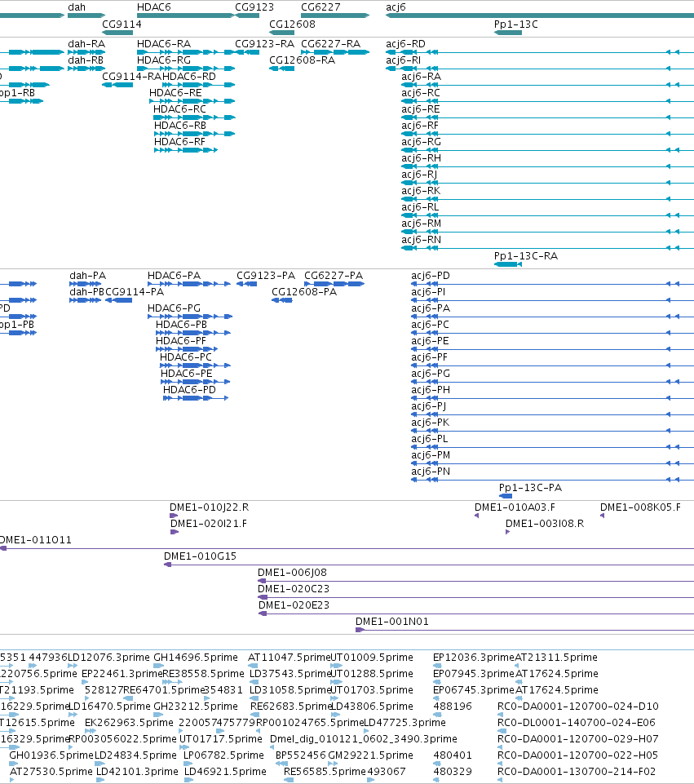Click the CG9114-PA protein label
This screenshot has height=784, width=694.
pyautogui.click(x=135, y=291)
